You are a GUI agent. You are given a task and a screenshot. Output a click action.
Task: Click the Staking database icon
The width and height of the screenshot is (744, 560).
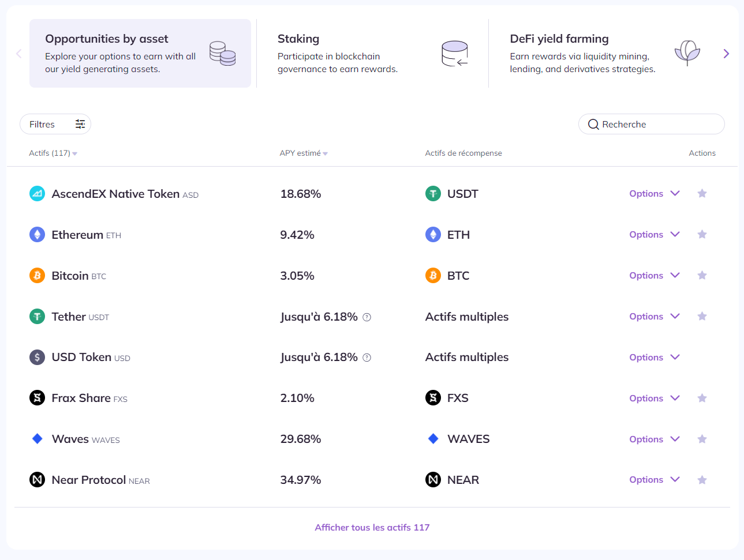click(x=455, y=54)
